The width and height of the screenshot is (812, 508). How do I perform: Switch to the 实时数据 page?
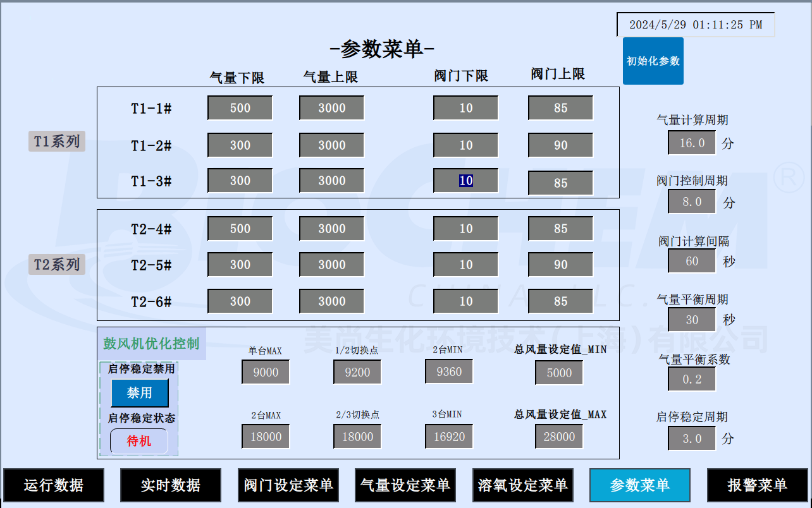171,485
